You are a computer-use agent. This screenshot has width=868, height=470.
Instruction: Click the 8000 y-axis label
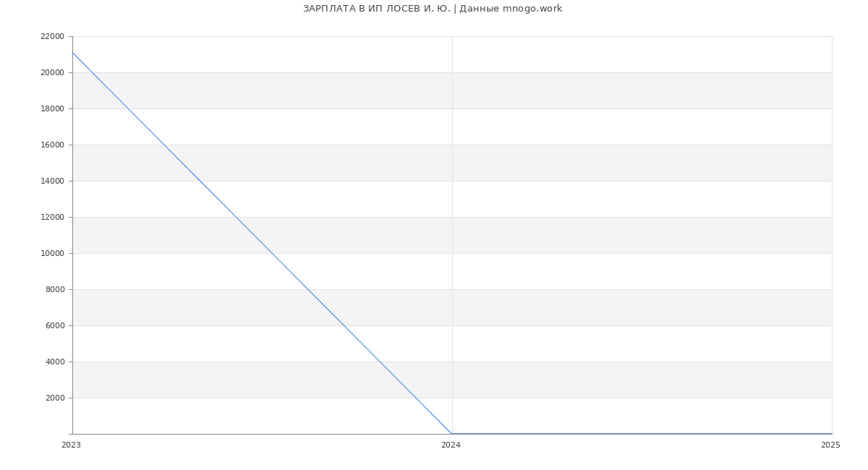pos(55,289)
